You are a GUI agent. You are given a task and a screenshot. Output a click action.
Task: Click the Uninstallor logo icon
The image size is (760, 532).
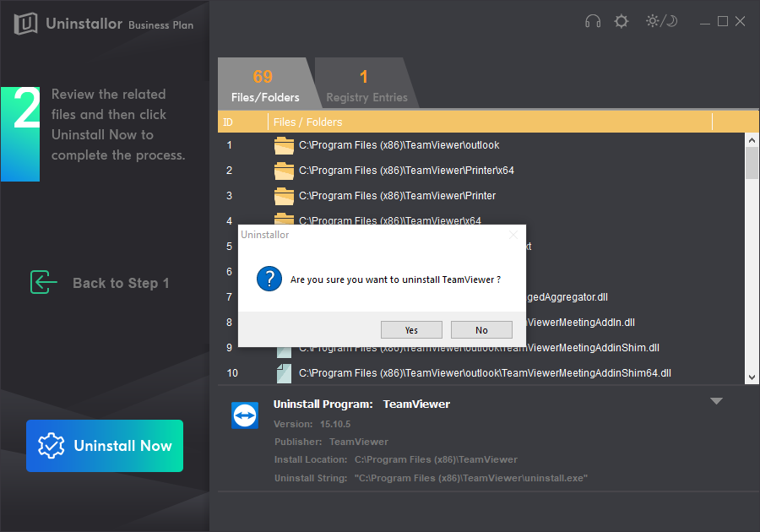25,23
